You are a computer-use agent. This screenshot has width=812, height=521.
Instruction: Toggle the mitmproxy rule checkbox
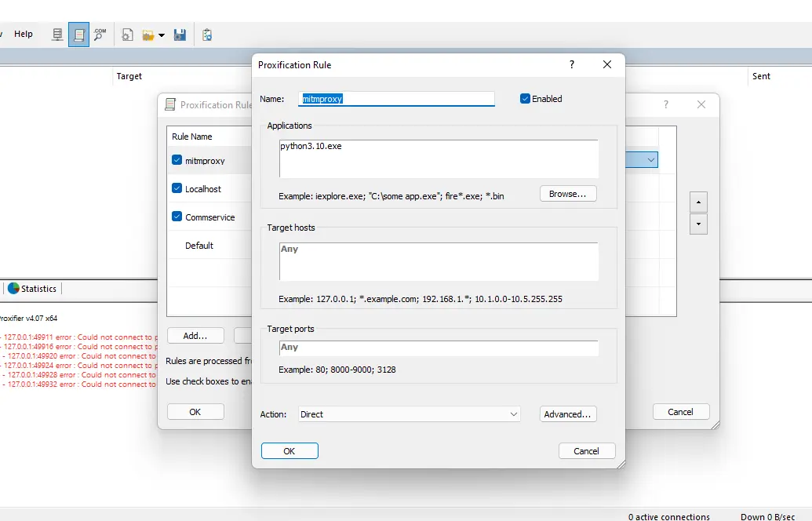point(177,160)
